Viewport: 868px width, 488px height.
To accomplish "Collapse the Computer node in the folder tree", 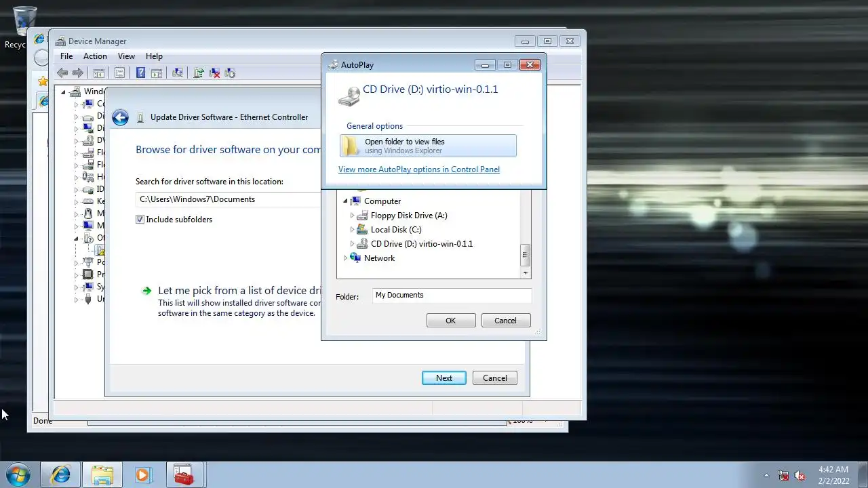I will tap(345, 201).
